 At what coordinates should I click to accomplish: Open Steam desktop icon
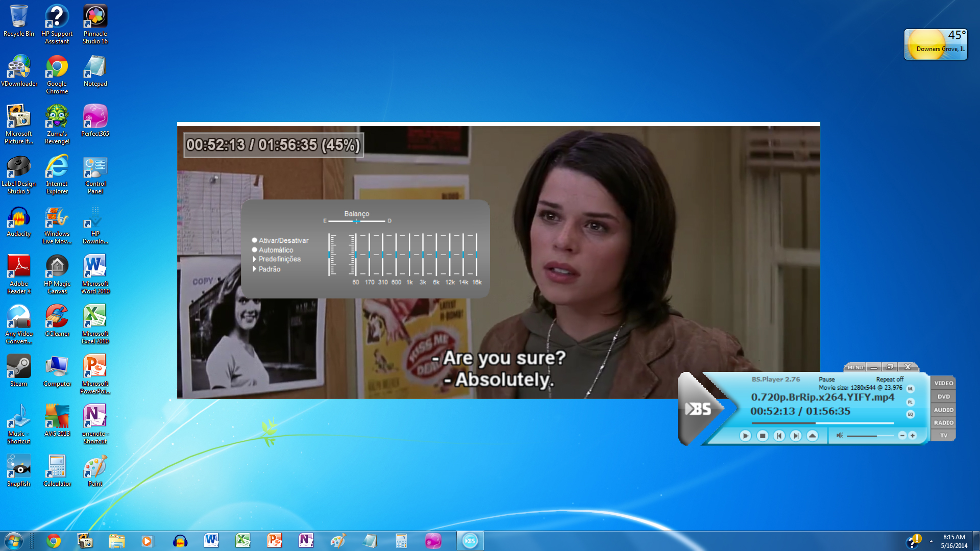point(19,371)
